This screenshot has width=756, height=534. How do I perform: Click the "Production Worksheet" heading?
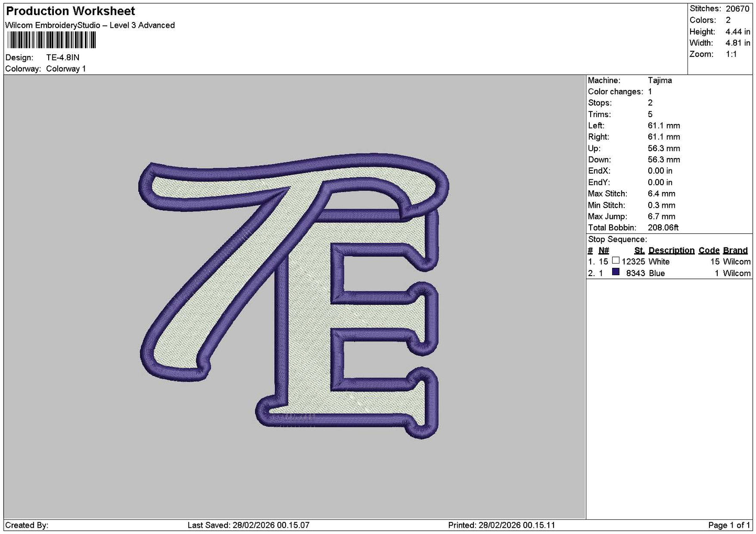[x=70, y=11]
